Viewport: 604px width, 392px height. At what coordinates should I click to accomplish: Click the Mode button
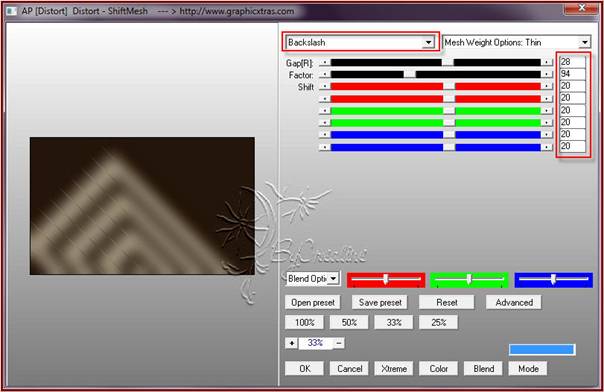point(528,369)
